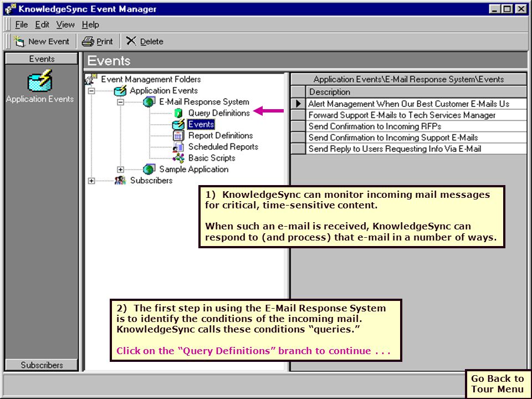Screen dimensions: 532x399
Task: Click the Report Definitions icon
Action: 178,135
